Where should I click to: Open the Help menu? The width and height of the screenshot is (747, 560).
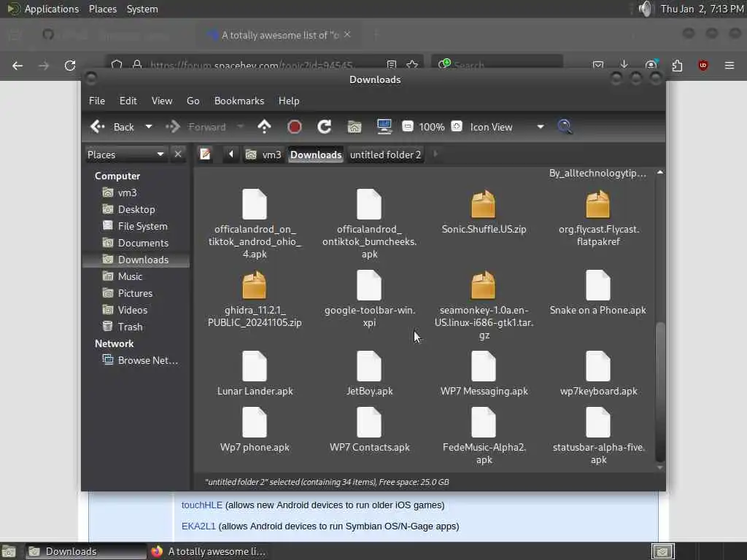pyautogui.click(x=289, y=101)
